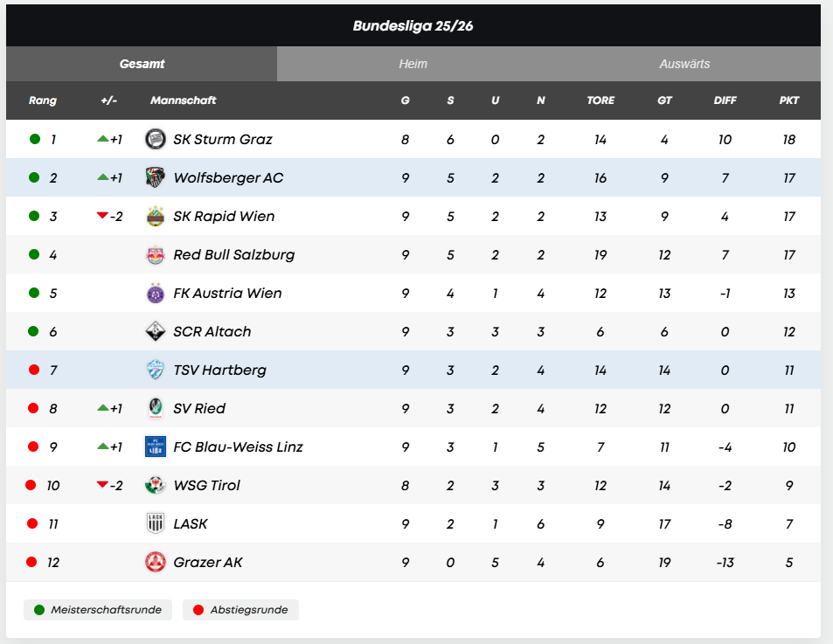This screenshot has height=644, width=833.
Task: Click the FK Austria Wien crest
Action: point(156,293)
